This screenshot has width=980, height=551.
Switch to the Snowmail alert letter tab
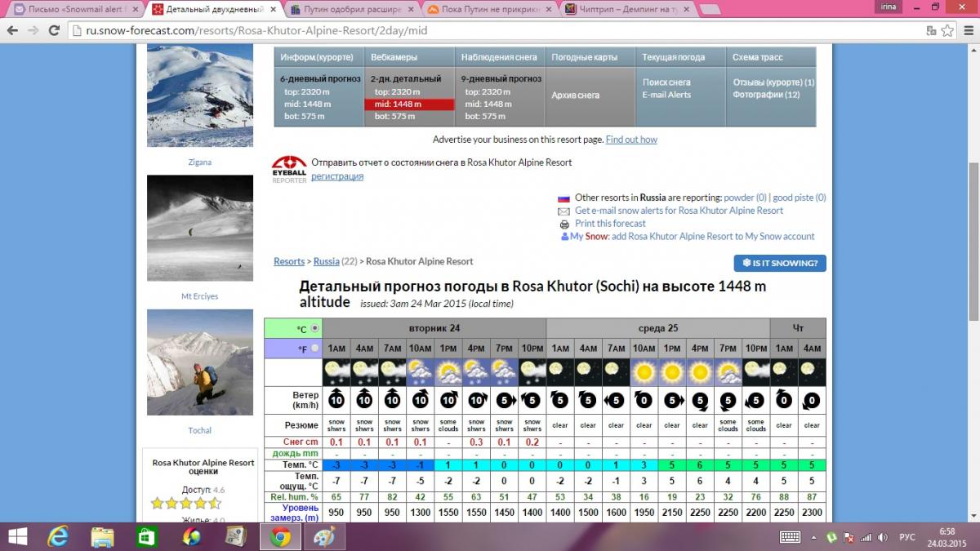[76, 10]
